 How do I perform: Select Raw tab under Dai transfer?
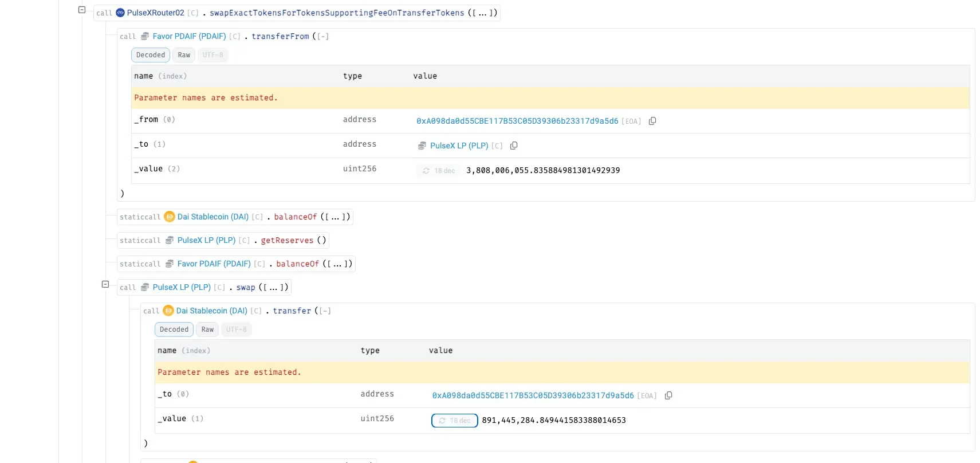[207, 329]
